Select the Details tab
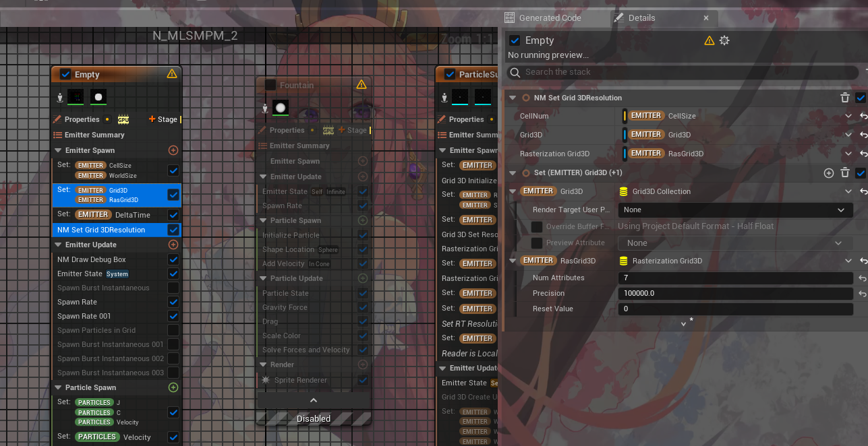Image resolution: width=868 pixels, height=446 pixels. (641, 18)
